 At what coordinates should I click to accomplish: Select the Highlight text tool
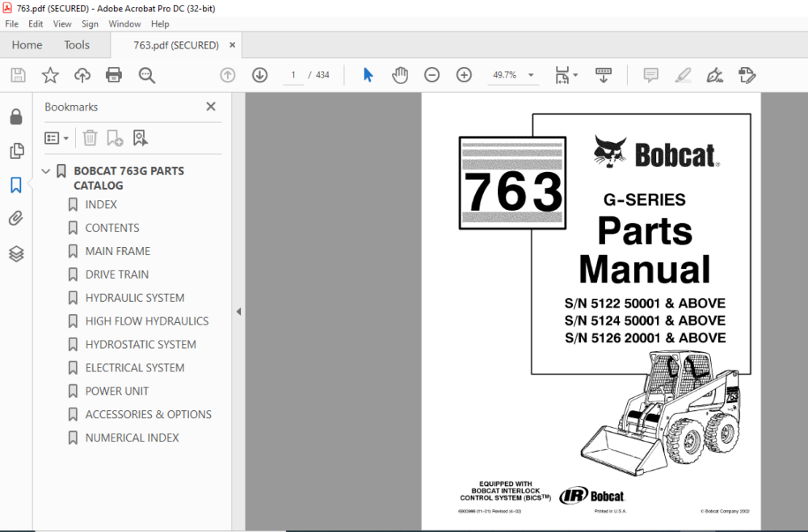tap(683, 75)
